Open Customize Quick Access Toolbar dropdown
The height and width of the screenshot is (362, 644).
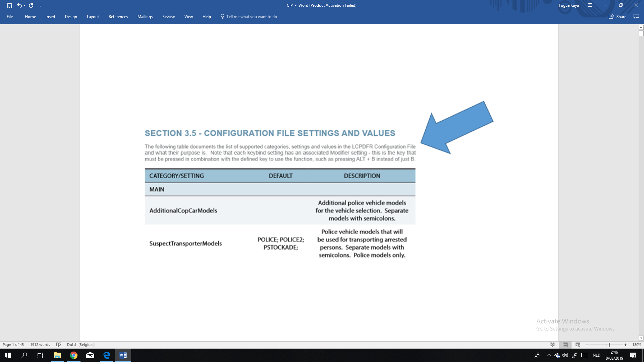(x=41, y=6)
